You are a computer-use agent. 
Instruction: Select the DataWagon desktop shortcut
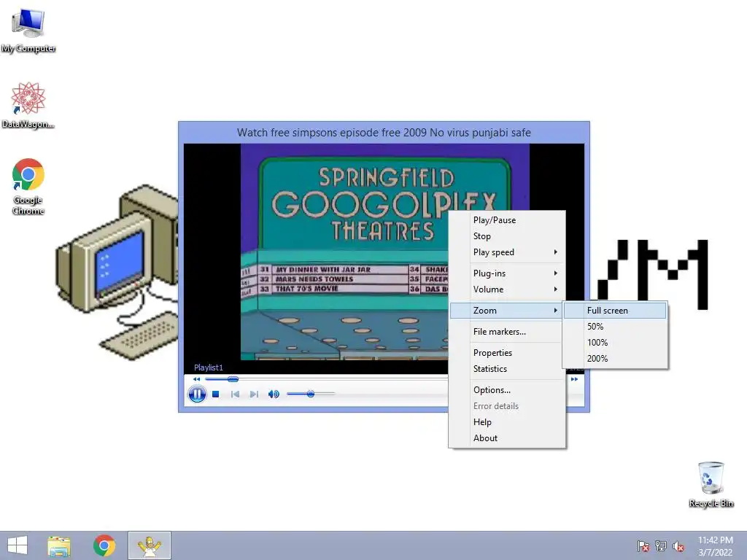point(28,105)
